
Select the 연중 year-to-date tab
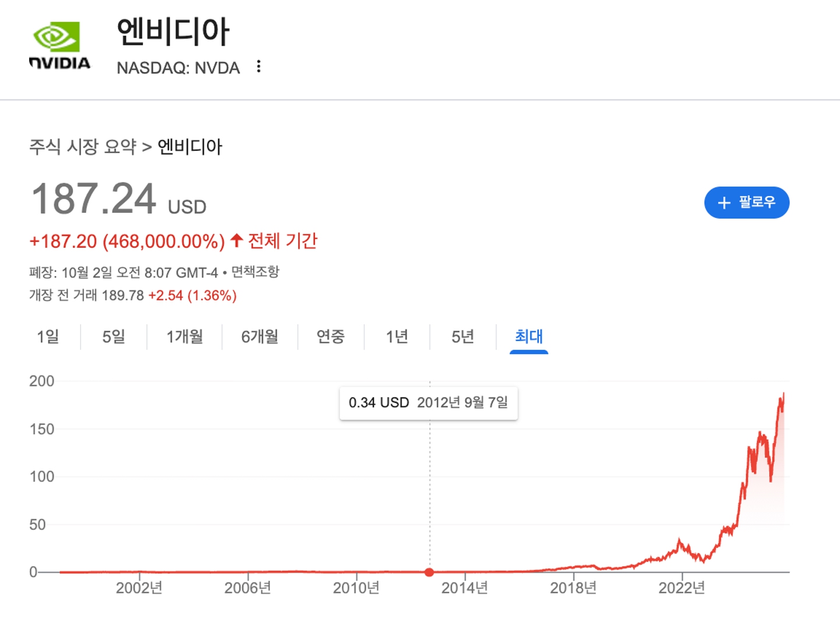[x=331, y=336]
